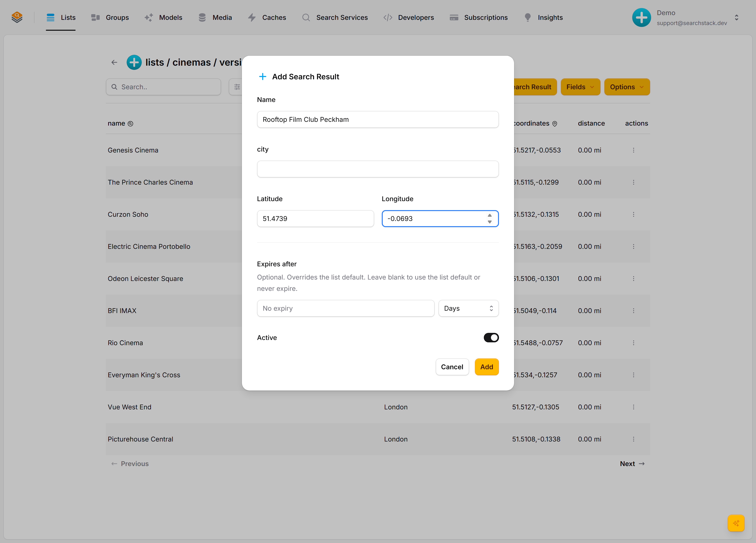Image resolution: width=756 pixels, height=543 pixels.
Task: Click the Curzon Soho row name
Action: click(128, 215)
